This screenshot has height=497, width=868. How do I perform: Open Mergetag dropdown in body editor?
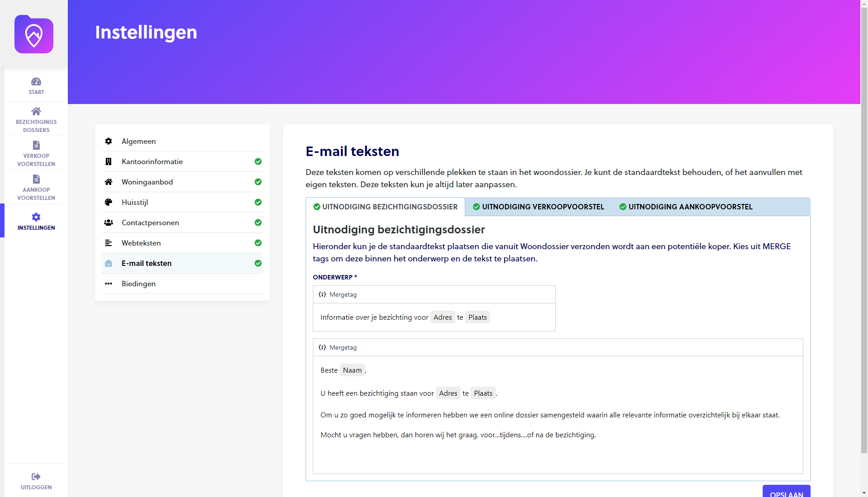pos(338,347)
